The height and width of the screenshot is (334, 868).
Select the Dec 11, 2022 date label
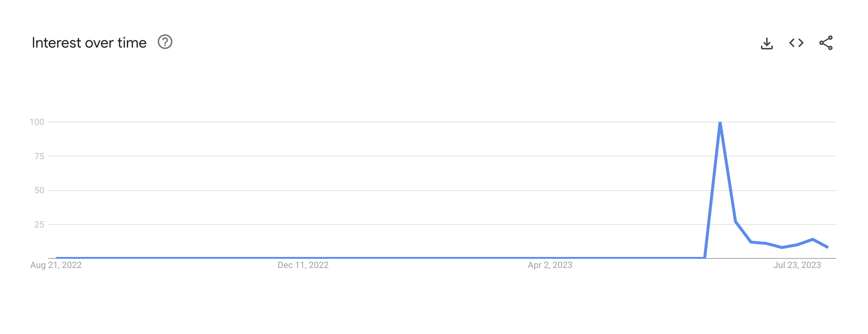coord(303,265)
